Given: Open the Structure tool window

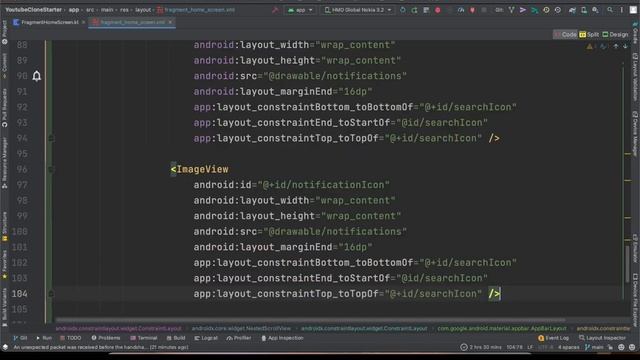Looking at the screenshot, I should coord(4,226).
